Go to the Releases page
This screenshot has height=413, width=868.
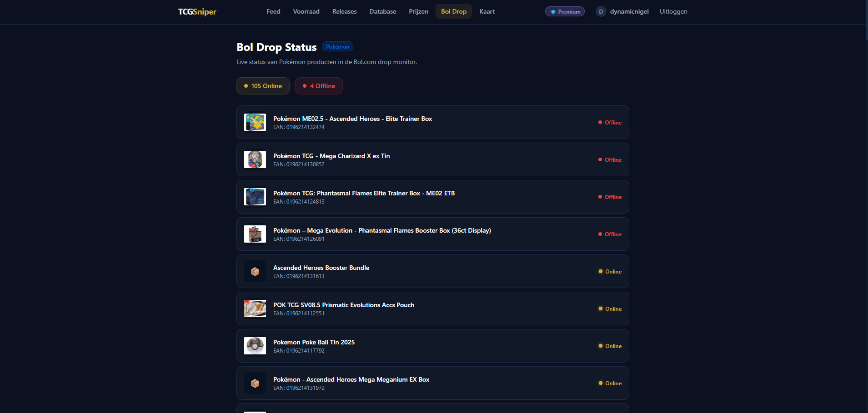(x=344, y=12)
